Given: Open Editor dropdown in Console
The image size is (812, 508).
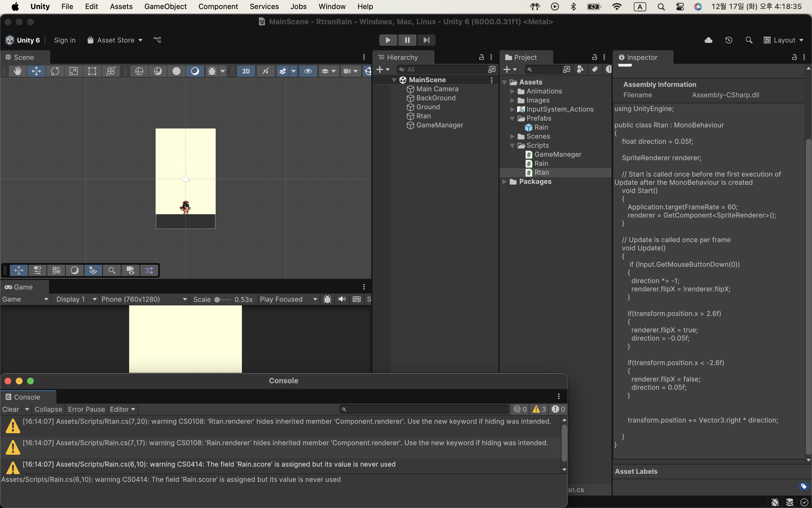Looking at the screenshot, I should click(x=122, y=409).
